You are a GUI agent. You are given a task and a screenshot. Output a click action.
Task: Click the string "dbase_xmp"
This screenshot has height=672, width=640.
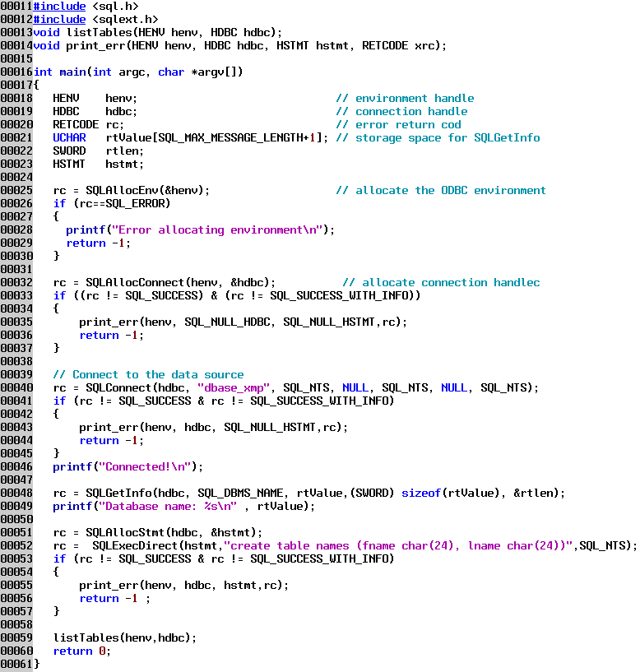(x=234, y=388)
